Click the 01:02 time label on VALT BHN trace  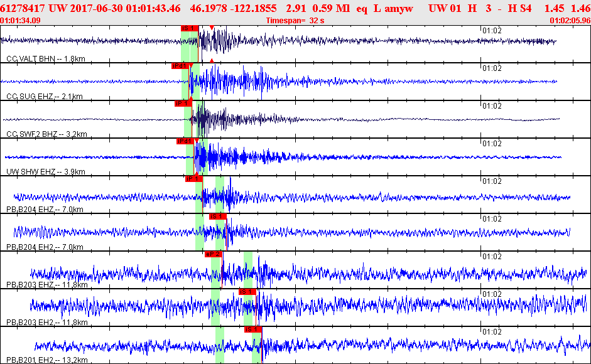[492, 31]
